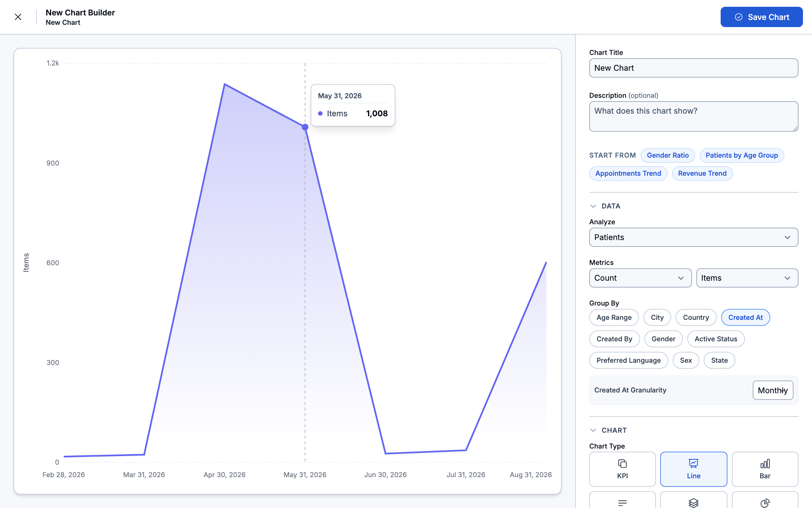Viewport: 812px width, 508px height.
Task: Start from the Gender Ratio template
Action: pyautogui.click(x=668, y=155)
